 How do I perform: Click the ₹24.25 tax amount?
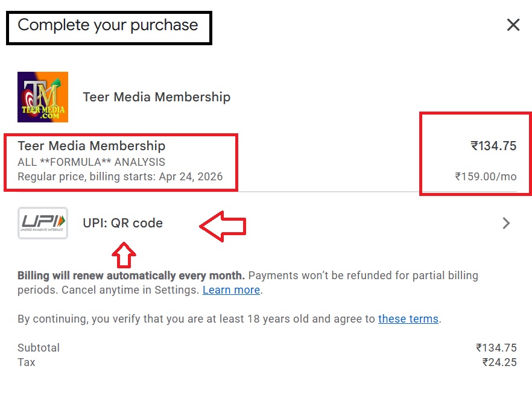(x=499, y=362)
